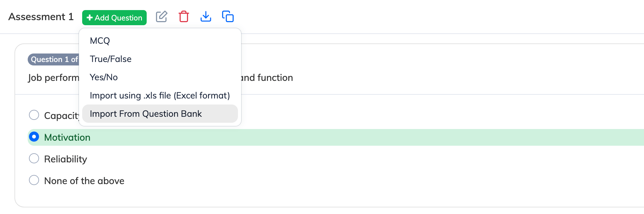Delete the assessment using the trash icon
Image resolution: width=644 pixels, height=214 pixels.
pos(184,17)
